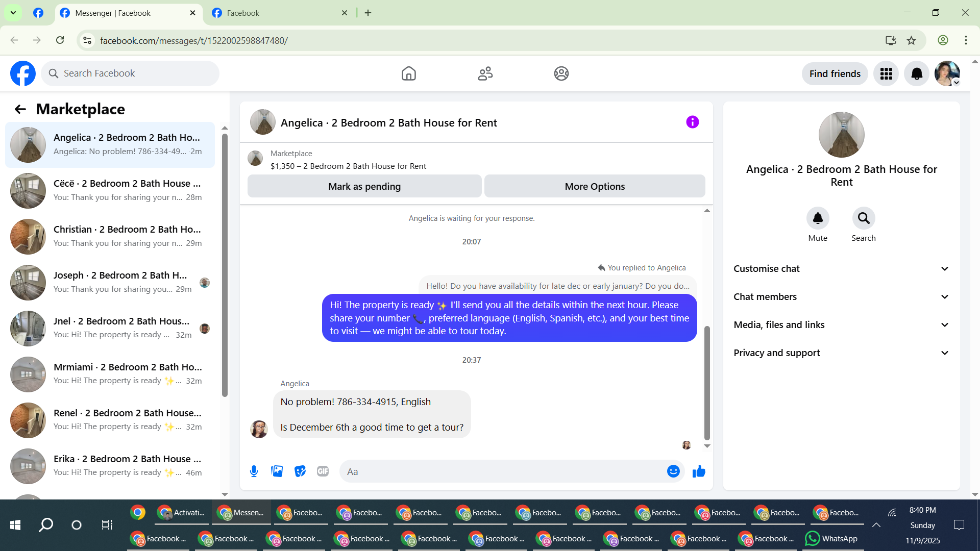The width and height of the screenshot is (980, 551).
Task: Record a voice clip with microphone icon
Action: pos(254,471)
